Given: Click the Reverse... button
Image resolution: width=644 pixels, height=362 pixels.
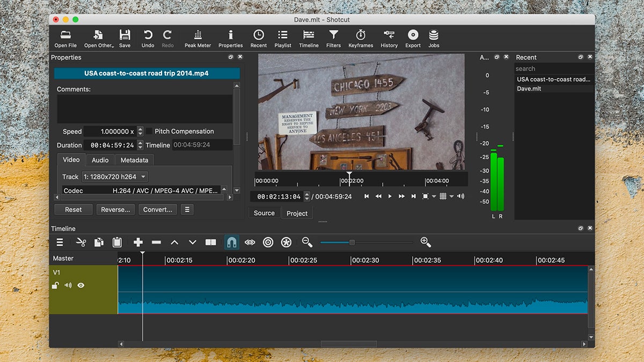Looking at the screenshot, I should click(x=115, y=210).
